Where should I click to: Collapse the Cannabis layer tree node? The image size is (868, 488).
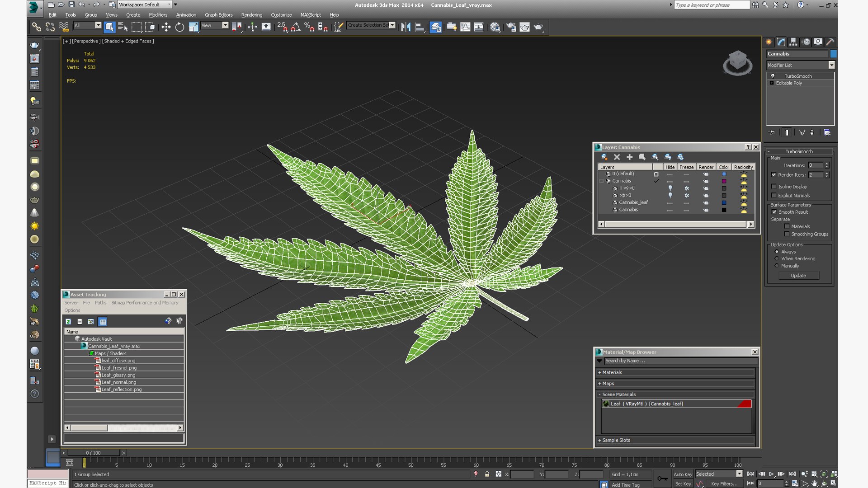(x=602, y=181)
